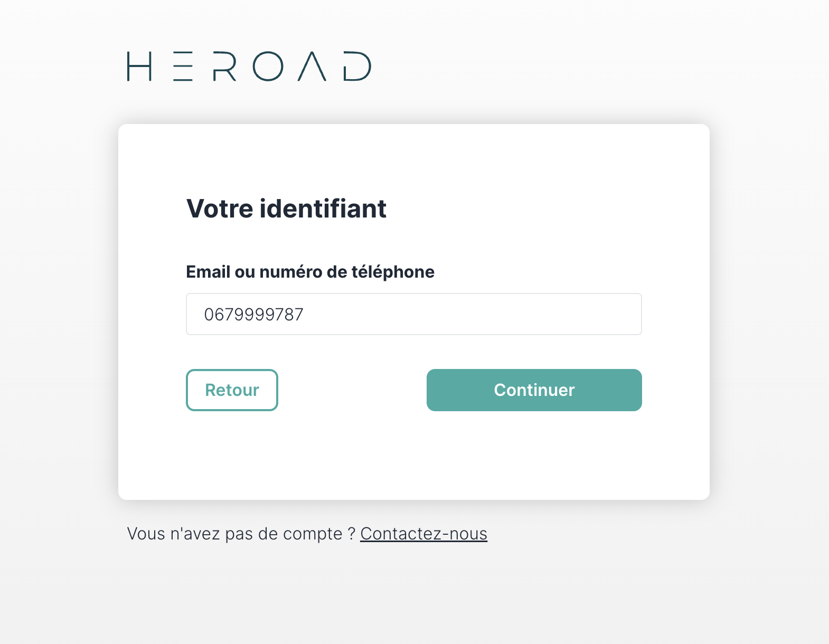Click the "Vous n'avez pas de compte ?" text

coord(241,534)
